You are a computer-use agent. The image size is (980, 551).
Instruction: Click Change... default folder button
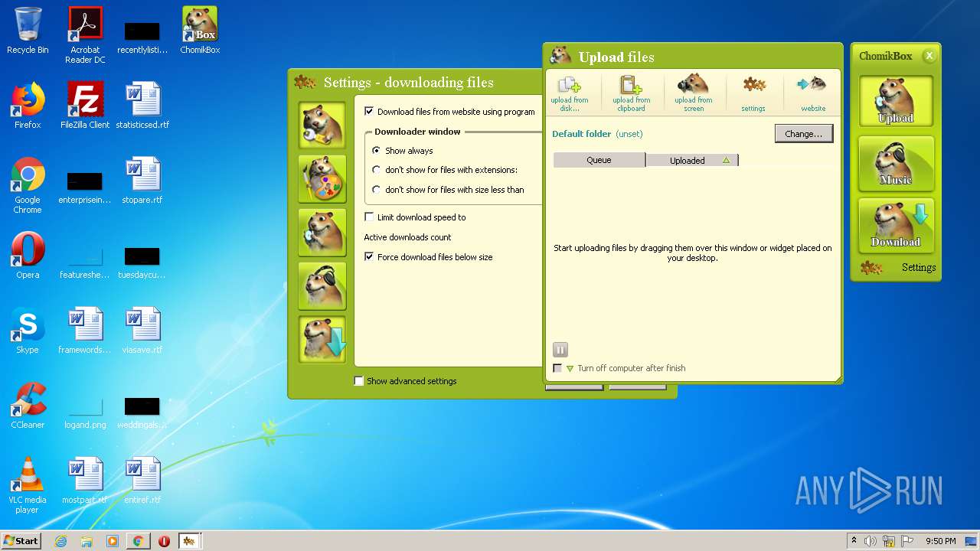click(804, 134)
